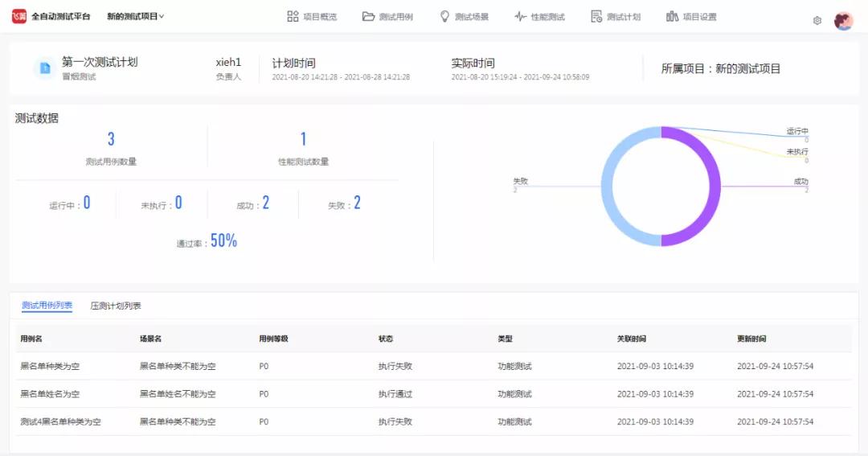Go to 测试计划 menu

click(624, 17)
